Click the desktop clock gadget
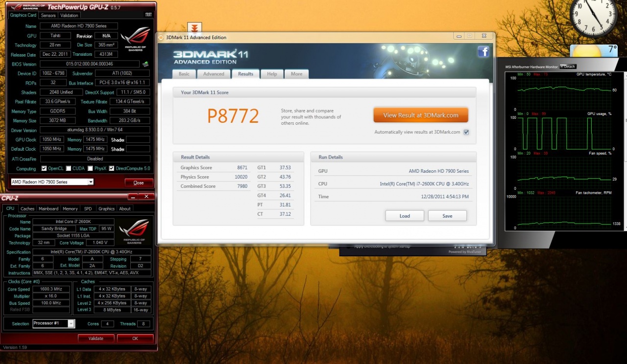Image resolution: width=627 pixels, height=364 pixels. point(593,18)
